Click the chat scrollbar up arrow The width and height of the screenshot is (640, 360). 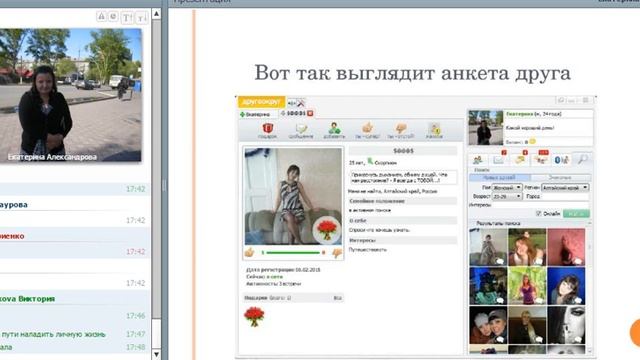[x=156, y=13]
